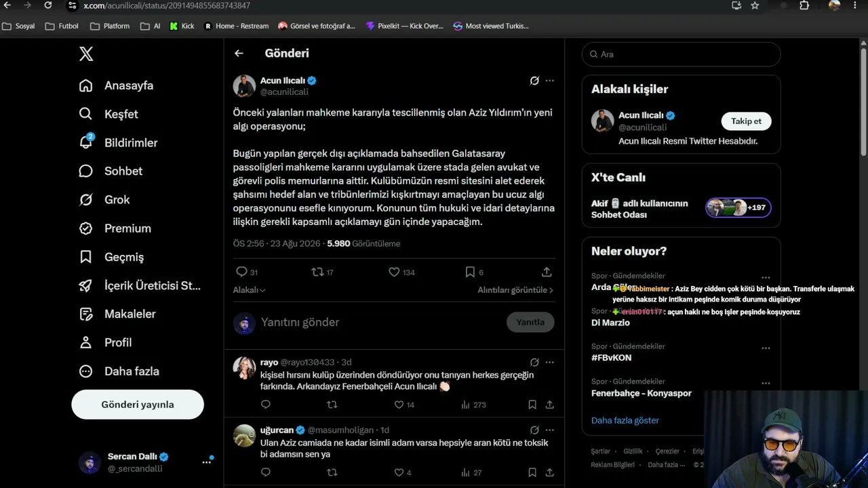Join Akif's Sohbet Odası live space
This screenshot has height=488, width=868.
[681, 208]
